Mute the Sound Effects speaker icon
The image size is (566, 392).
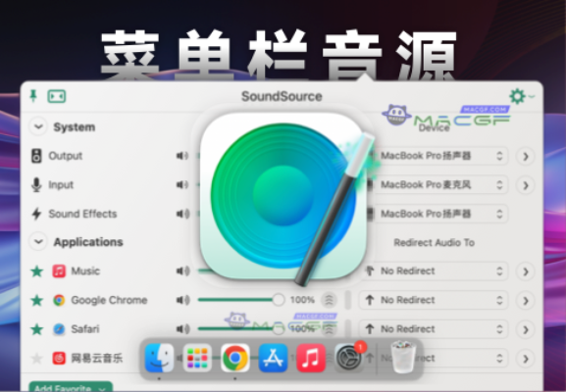(182, 214)
